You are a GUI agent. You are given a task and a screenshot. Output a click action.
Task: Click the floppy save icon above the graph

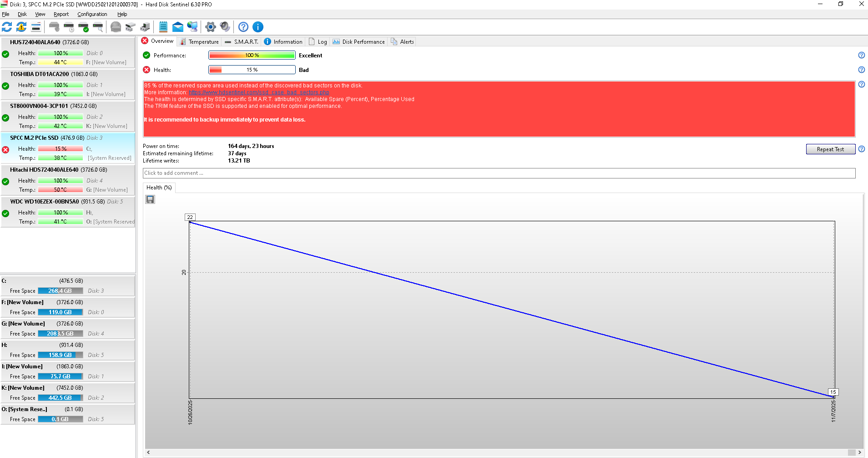(150, 199)
